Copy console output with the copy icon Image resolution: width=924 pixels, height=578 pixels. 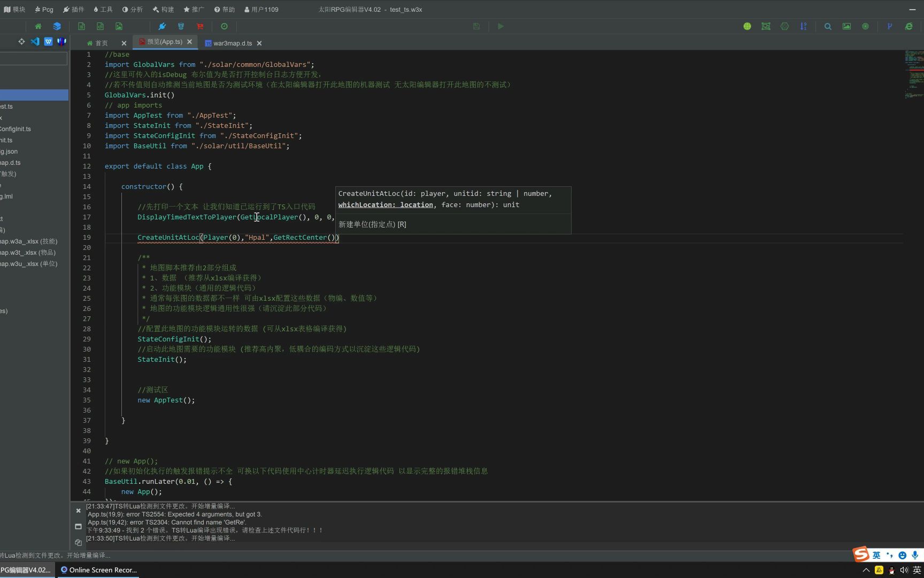point(78,542)
